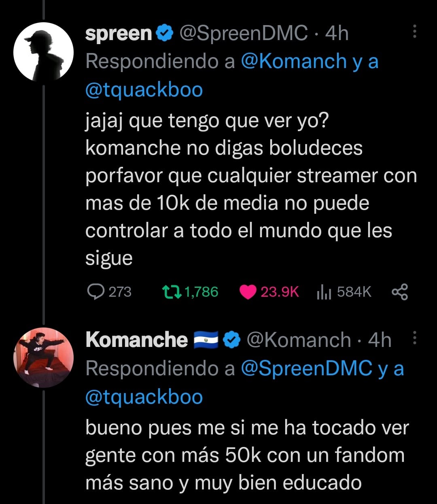Click the 4h timestamp on Komanche's tweet
437x504 pixels.
coord(380,340)
